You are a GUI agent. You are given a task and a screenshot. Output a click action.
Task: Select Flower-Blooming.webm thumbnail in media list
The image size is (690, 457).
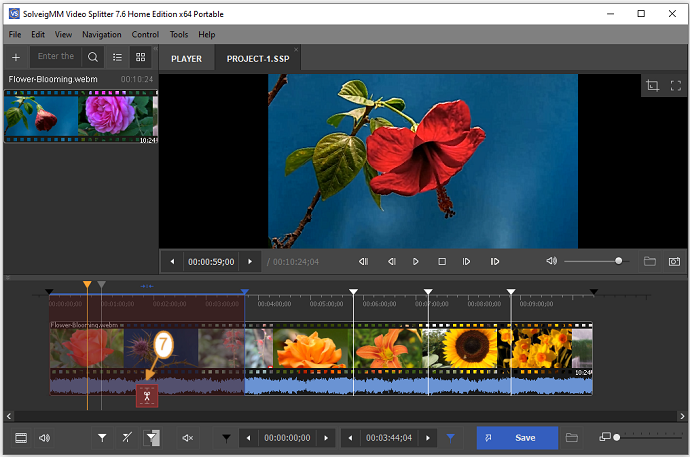pos(81,117)
